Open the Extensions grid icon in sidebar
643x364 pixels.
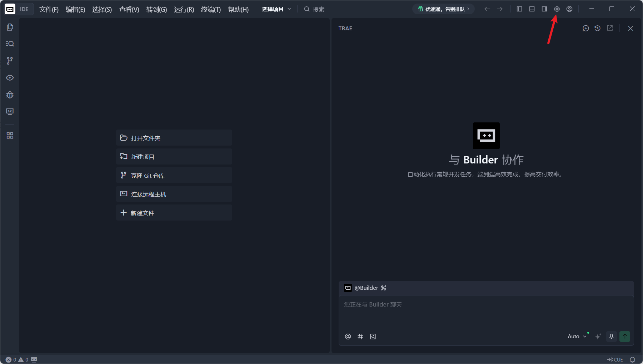(x=10, y=136)
